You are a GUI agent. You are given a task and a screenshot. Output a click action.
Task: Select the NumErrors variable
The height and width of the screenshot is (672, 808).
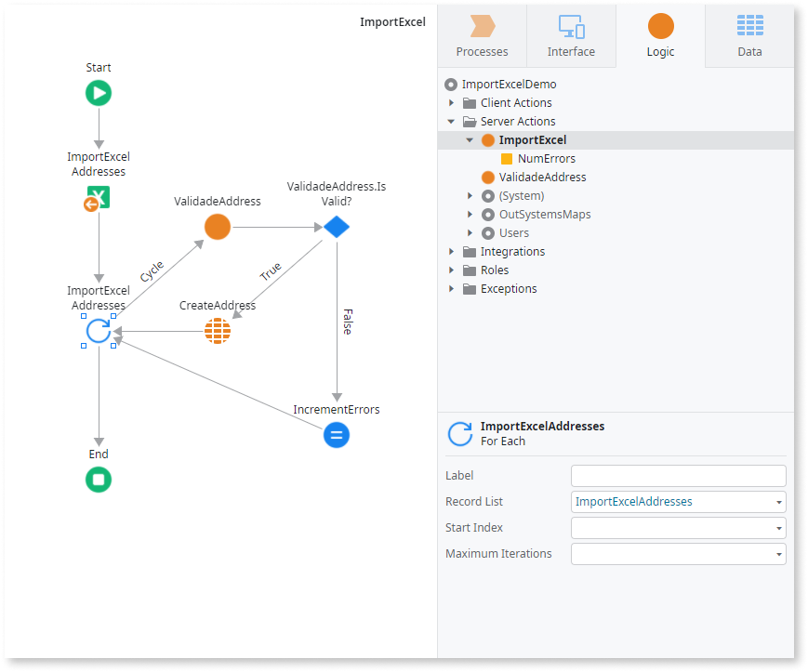(x=546, y=159)
